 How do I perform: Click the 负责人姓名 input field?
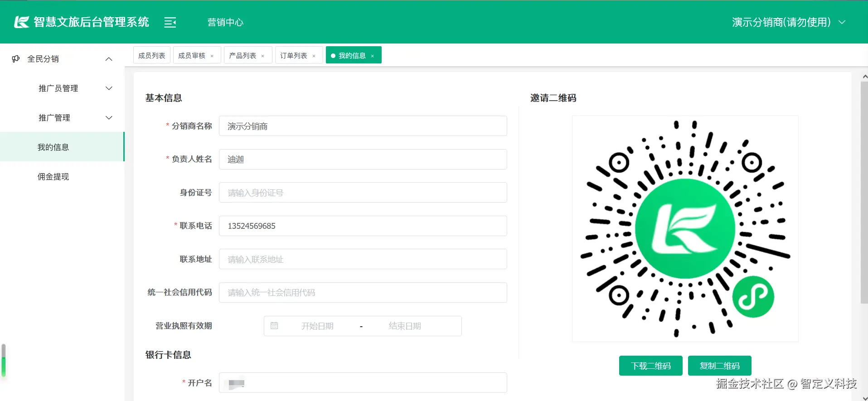(363, 159)
